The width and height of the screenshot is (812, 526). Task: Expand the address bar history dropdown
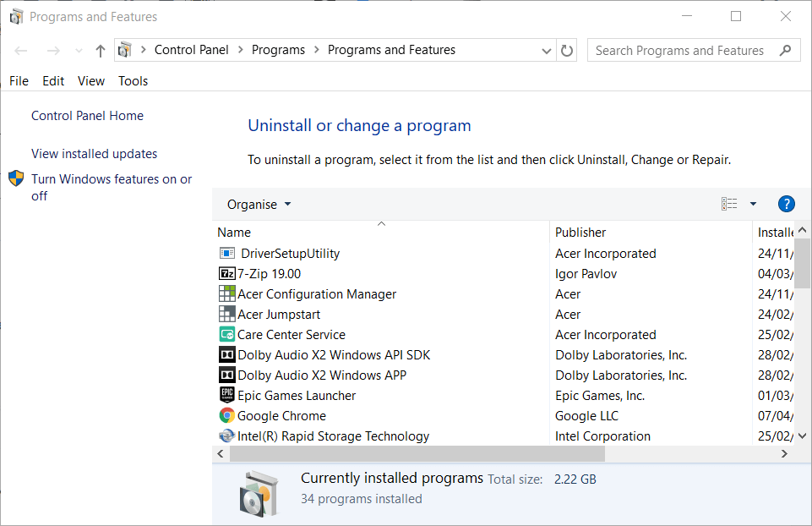click(x=547, y=50)
